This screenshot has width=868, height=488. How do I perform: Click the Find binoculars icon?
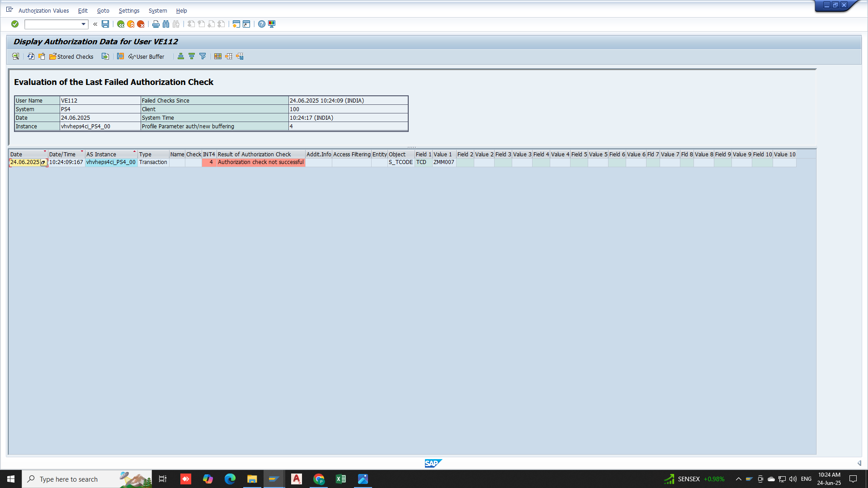[x=166, y=24]
